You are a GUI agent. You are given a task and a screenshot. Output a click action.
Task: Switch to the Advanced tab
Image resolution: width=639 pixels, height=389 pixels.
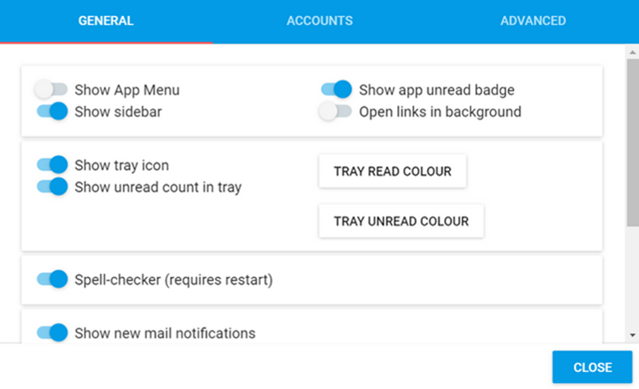tap(533, 21)
